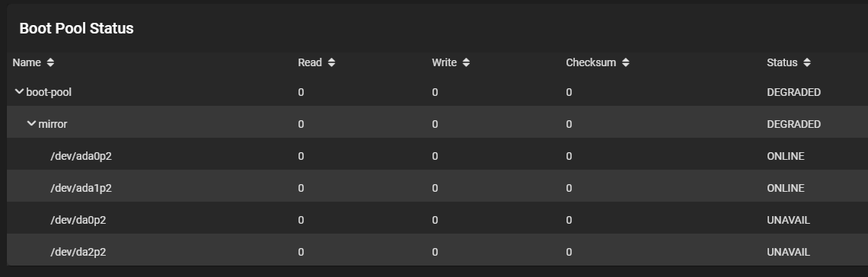Click the sort arrows beside Read column

pos(331,62)
